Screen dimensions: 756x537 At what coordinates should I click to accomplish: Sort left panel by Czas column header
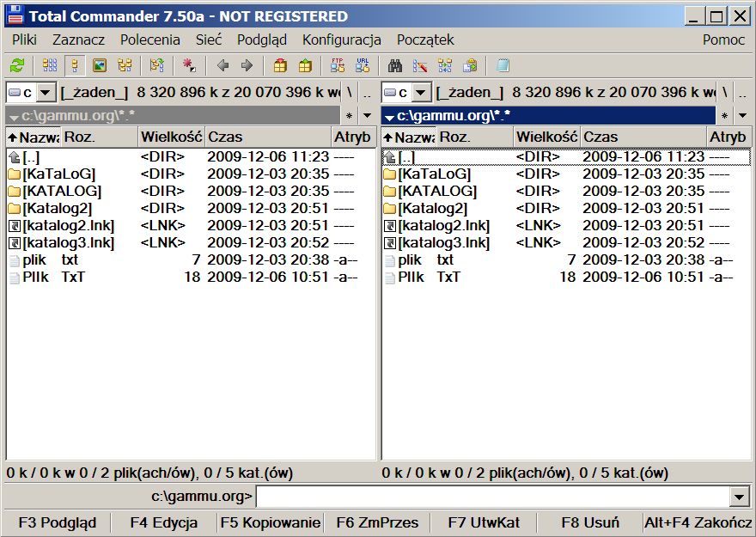268,137
